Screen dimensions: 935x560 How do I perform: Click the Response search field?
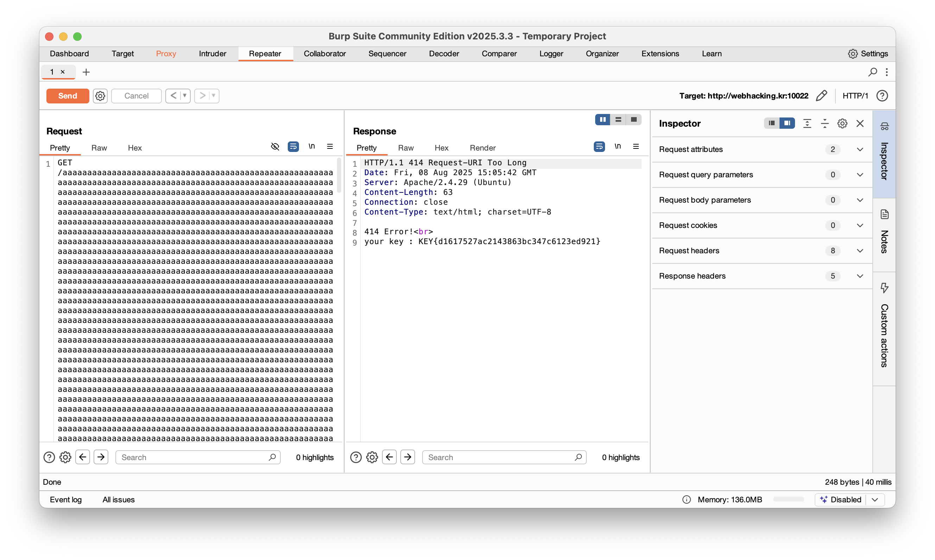point(498,457)
